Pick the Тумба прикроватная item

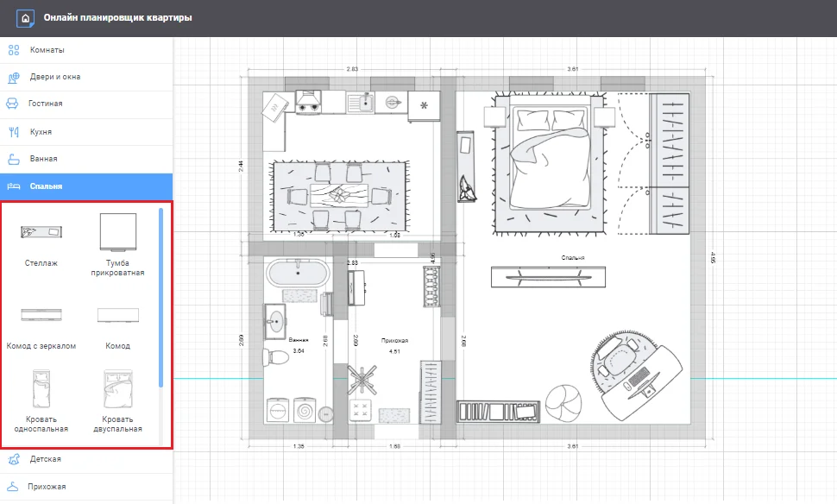tap(117, 232)
